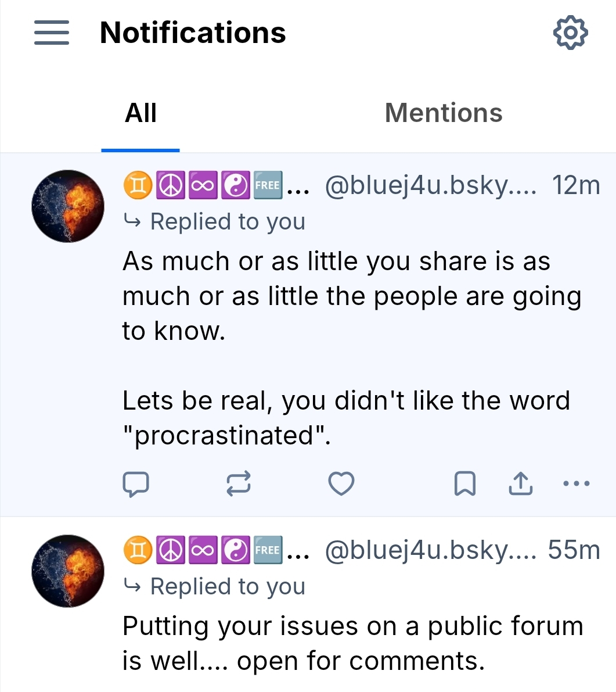Open the 55m public forum reply

pos(352,644)
